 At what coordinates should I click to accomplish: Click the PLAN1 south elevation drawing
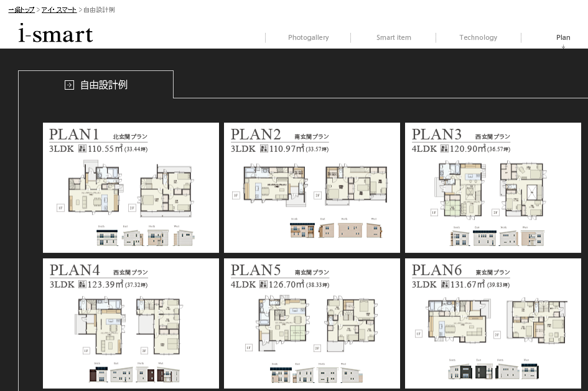click(107, 238)
